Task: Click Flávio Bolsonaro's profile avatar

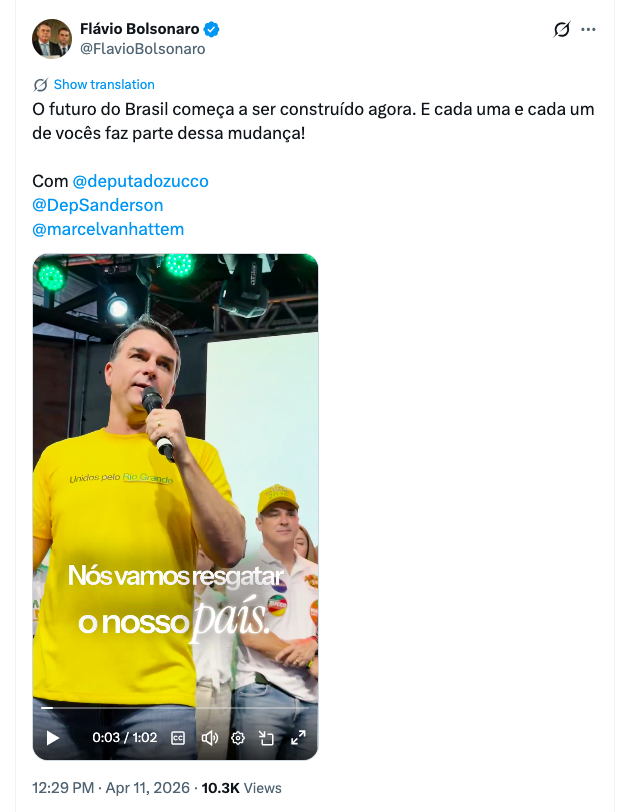Action: pos(52,39)
